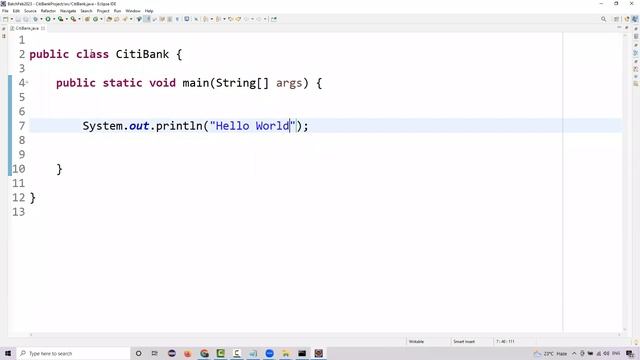
Task: Show hidden system tray icons chevron
Action: [574, 353]
